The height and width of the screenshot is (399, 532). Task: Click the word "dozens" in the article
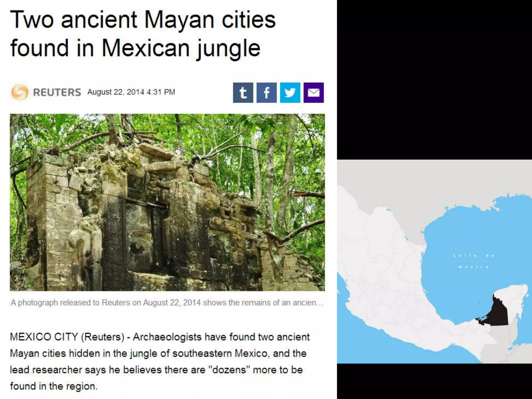pyautogui.click(x=229, y=370)
